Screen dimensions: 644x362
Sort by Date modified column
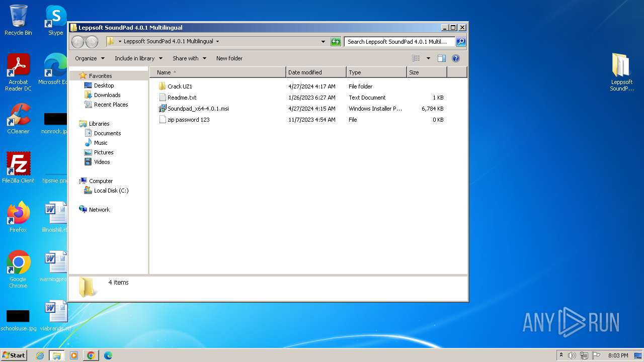[316, 72]
